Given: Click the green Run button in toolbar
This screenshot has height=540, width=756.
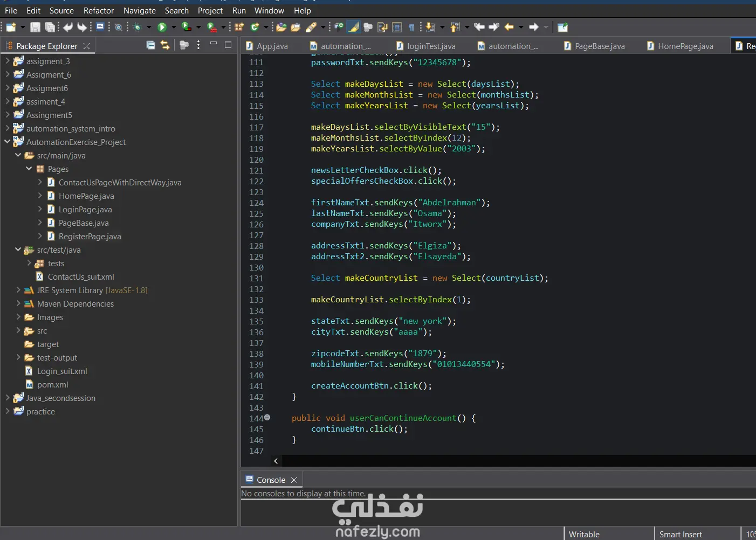Looking at the screenshot, I should (x=162, y=27).
